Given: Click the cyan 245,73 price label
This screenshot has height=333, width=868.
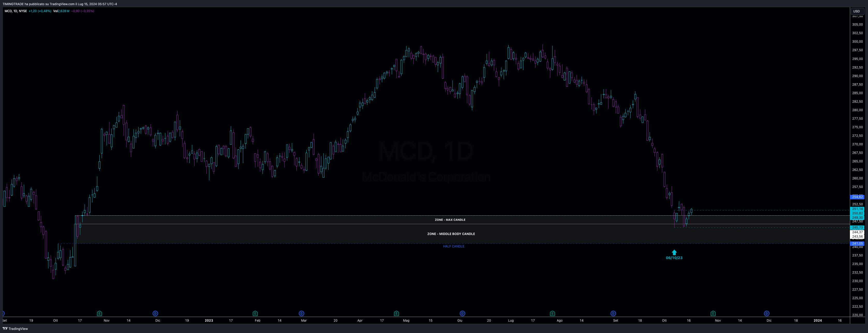Looking at the screenshot, I should [x=858, y=228].
